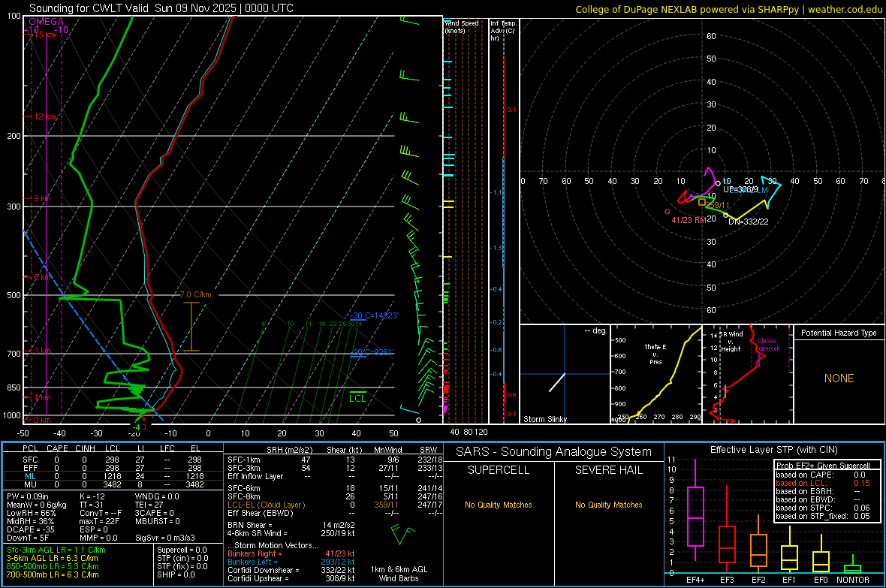This screenshot has width=886, height=588.
Task: Click the 'SUPERCELL' SARS column header
Action: (499, 470)
